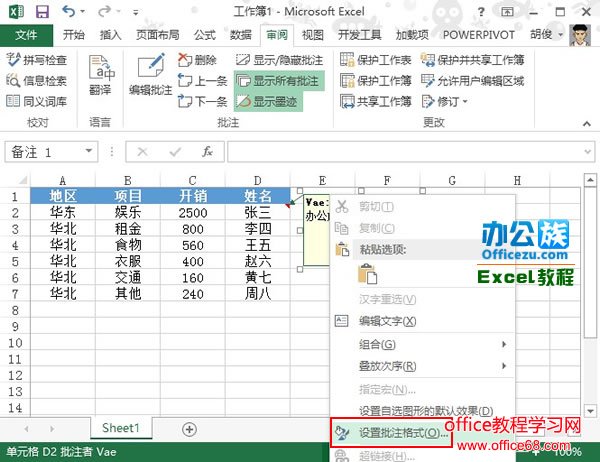The width and height of the screenshot is (600, 462).
Task: Click cell with value 2500
Action: coord(192,212)
